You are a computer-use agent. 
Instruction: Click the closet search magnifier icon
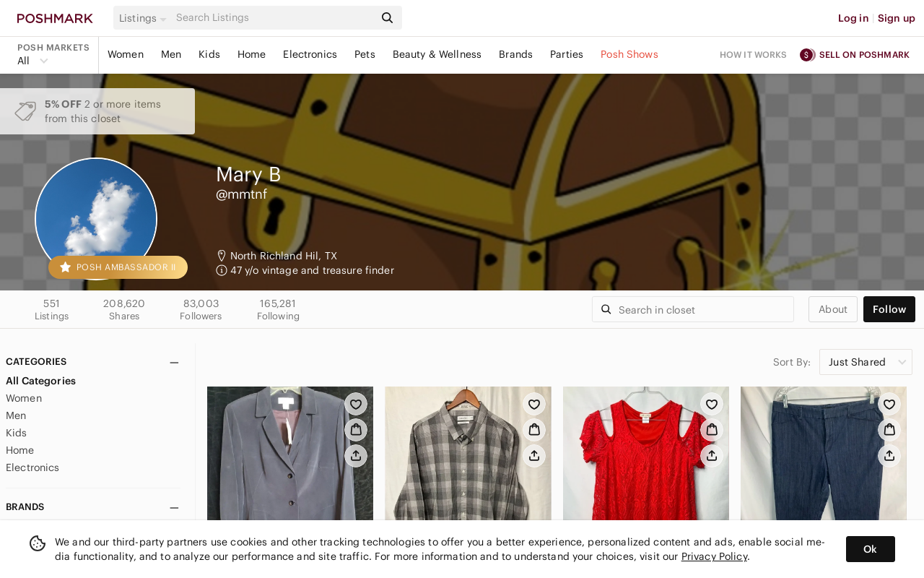[x=606, y=309]
